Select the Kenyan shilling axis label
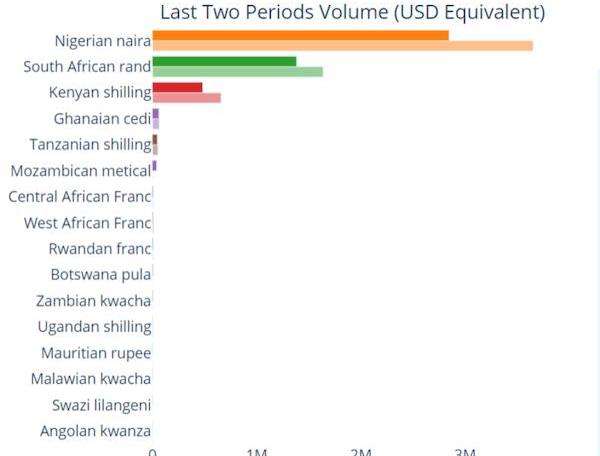600x456 pixels. (100, 93)
